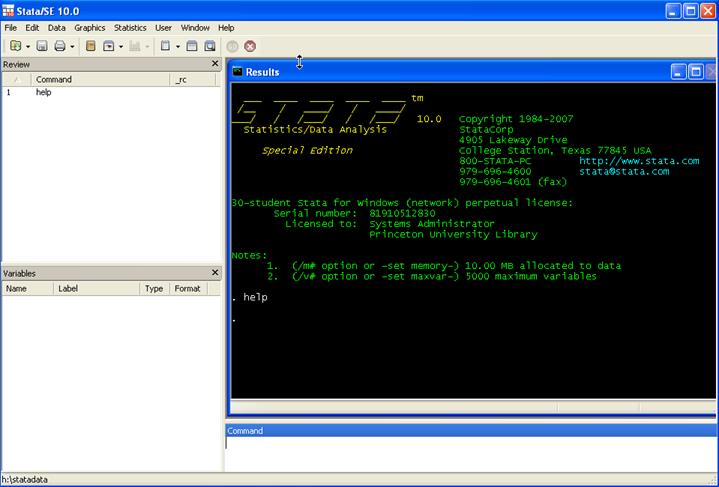Screen dimensions: 719x487
Task: Select the "help" entry in Review list
Action: [43, 92]
